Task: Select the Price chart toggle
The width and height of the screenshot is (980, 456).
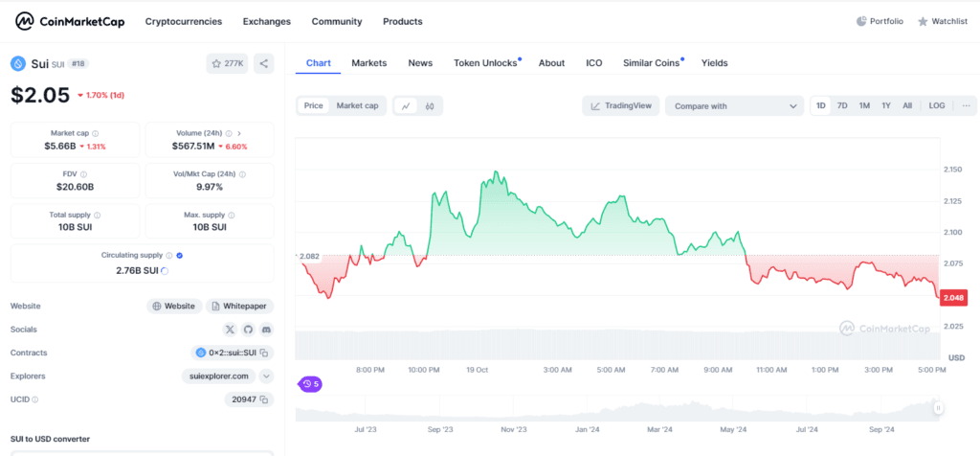Action: click(314, 105)
